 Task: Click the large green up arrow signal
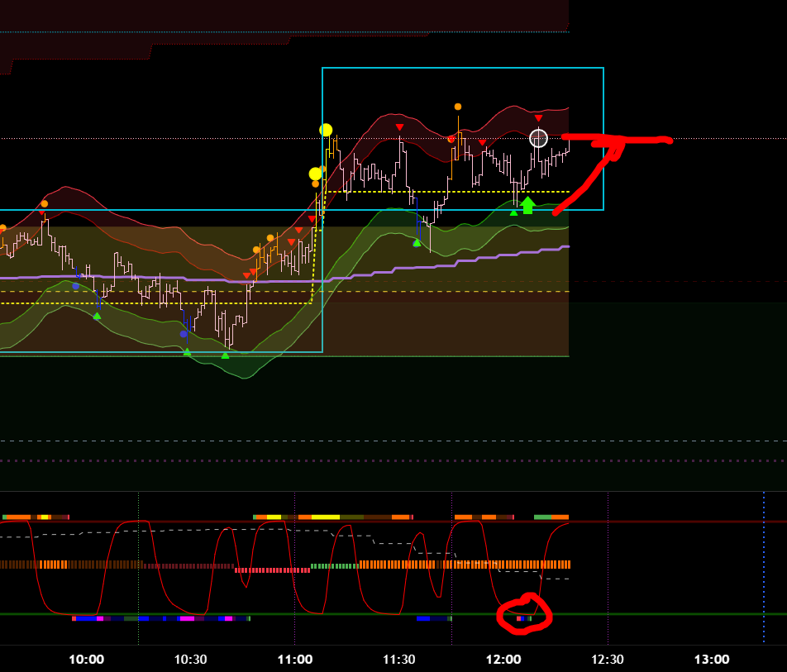[x=527, y=205]
